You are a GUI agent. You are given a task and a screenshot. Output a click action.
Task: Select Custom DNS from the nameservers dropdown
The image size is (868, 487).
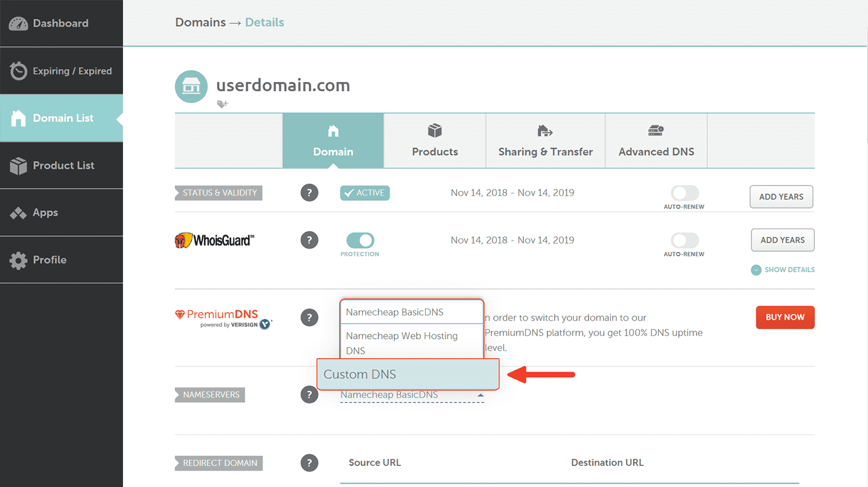coord(408,374)
